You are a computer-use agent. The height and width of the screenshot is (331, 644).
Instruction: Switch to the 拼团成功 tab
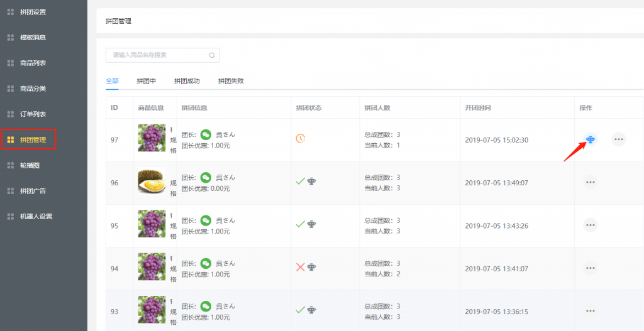click(187, 81)
